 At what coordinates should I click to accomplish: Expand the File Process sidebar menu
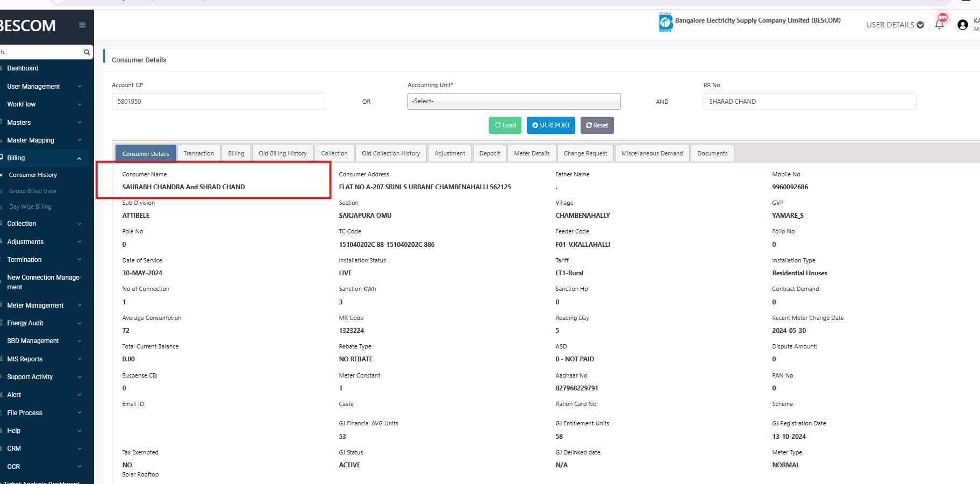(x=44, y=413)
